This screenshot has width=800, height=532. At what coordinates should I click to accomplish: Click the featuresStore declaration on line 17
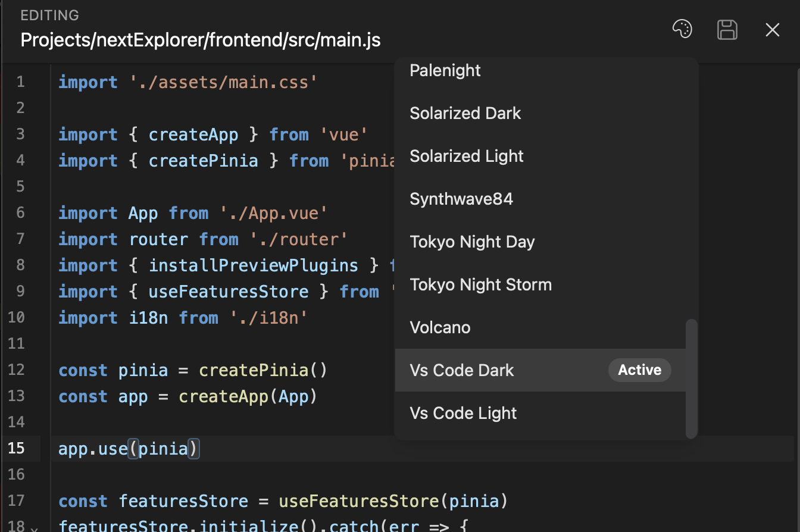[183, 501]
